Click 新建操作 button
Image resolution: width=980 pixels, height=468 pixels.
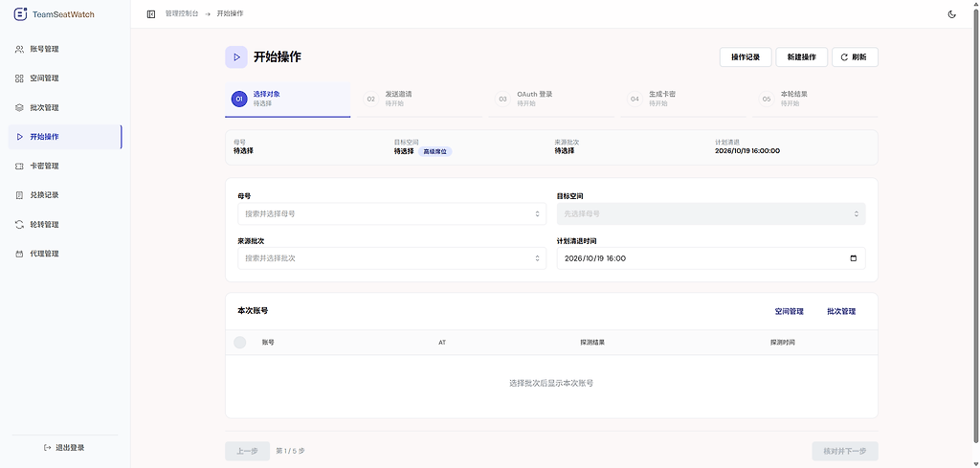pos(801,56)
